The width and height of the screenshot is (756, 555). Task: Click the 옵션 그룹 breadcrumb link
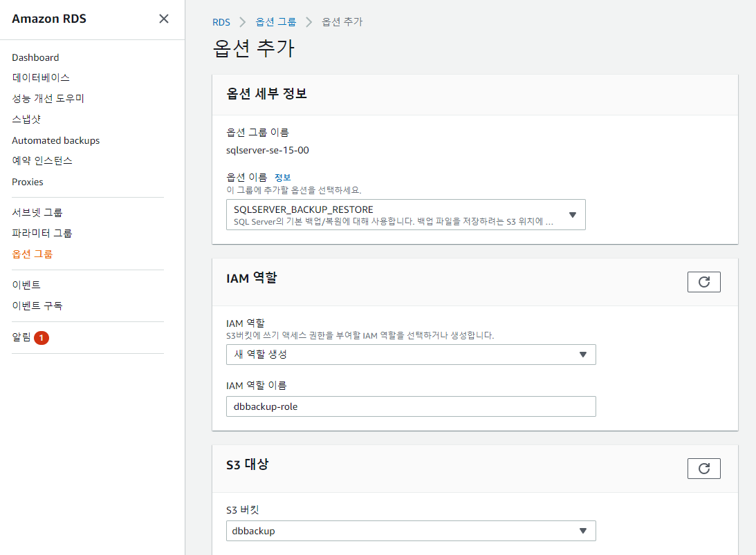(x=276, y=21)
